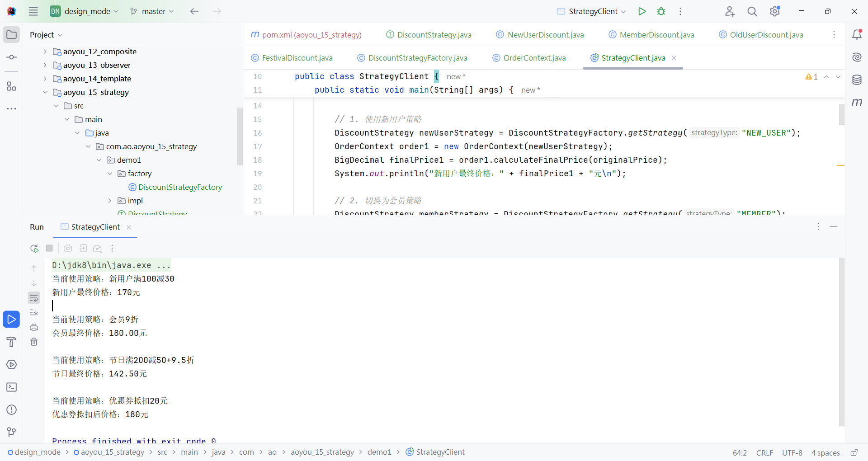
Task: Clear all console output with trash icon
Action: coord(34,342)
